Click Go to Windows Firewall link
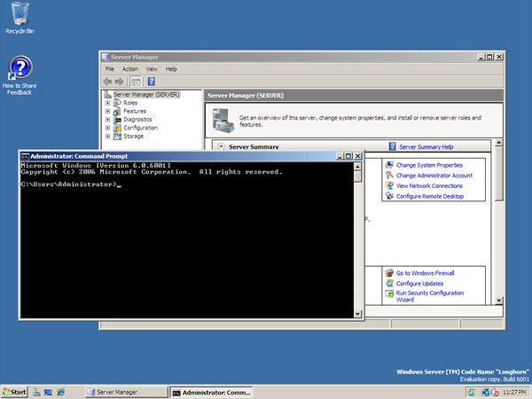 click(425, 273)
